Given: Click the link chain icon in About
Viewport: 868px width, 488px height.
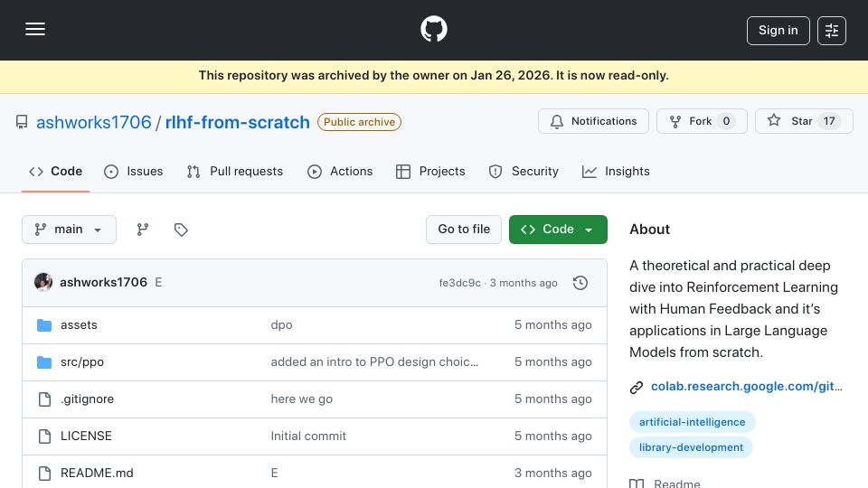Looking at the screenshot, I should 637,388.
